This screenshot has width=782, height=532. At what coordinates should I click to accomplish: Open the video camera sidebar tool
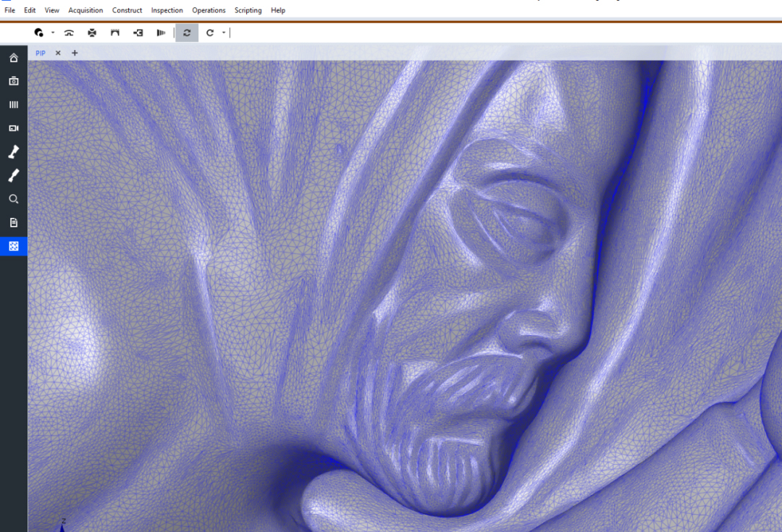pos(13,128)
